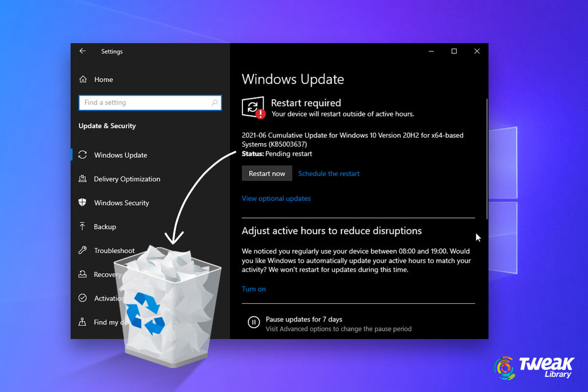Viewport: 588px width, 392px height.
Task: Open Delivery Optimization via its sidebar icon
Action: pyautogui.click(x=83, y=179)
